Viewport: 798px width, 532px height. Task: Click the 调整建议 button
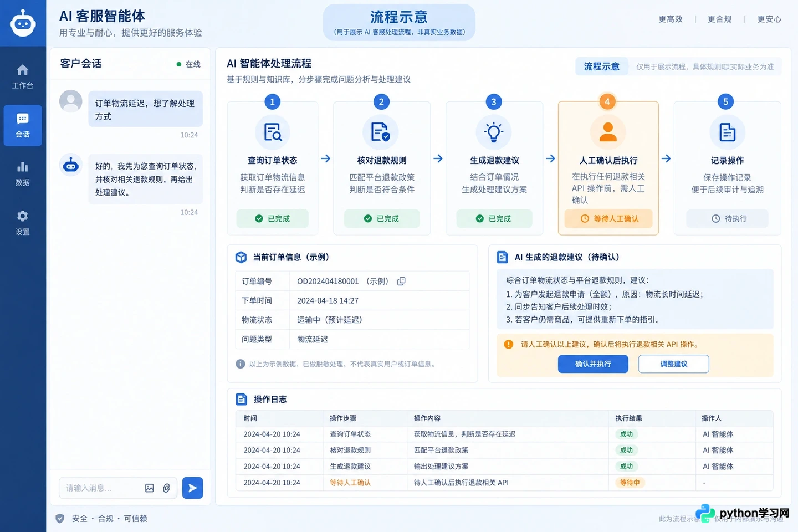click(674, 364)
